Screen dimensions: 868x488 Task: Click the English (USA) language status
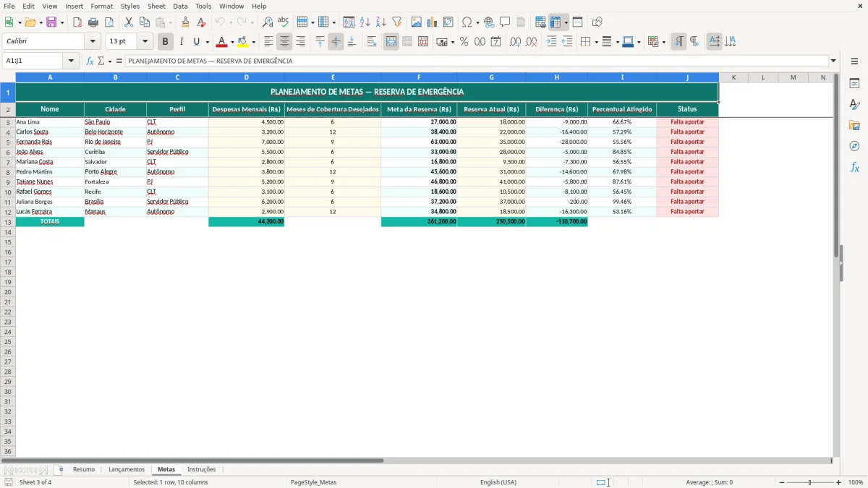point(498,482)
